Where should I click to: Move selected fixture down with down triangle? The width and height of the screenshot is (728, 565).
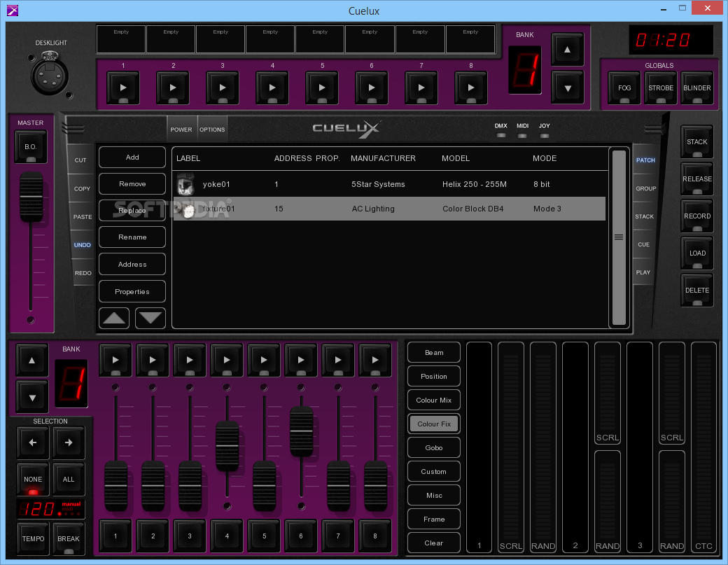[150, 318]
